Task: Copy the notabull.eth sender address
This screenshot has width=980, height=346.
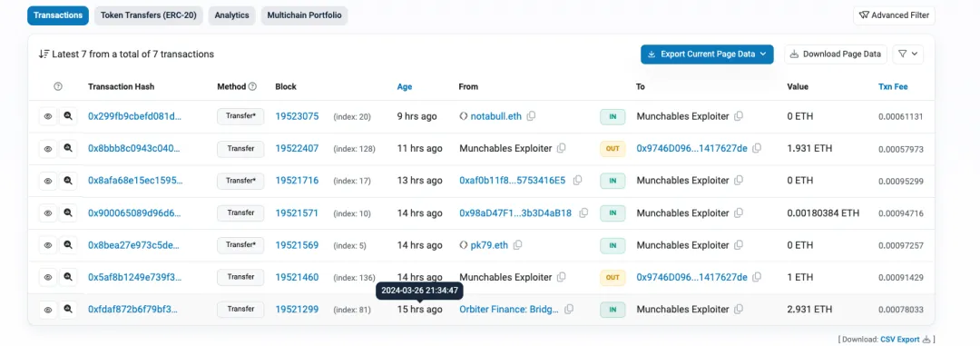Action: [x=531, y=116]
